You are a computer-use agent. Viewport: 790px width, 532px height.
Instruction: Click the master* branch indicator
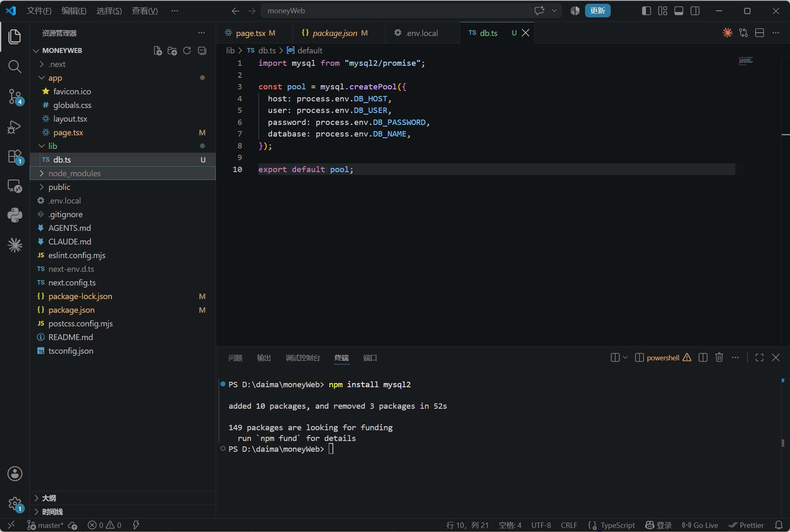coord(46,525)
